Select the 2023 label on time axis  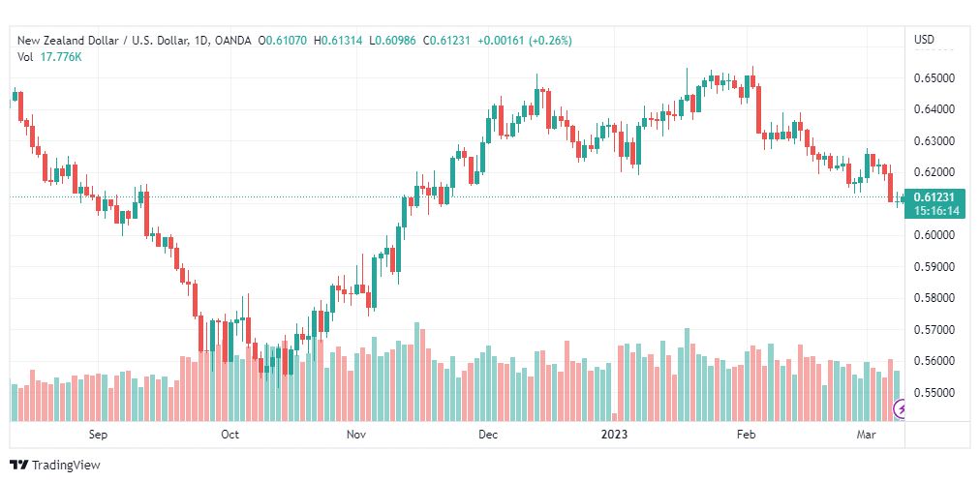(x=613, y=434)
